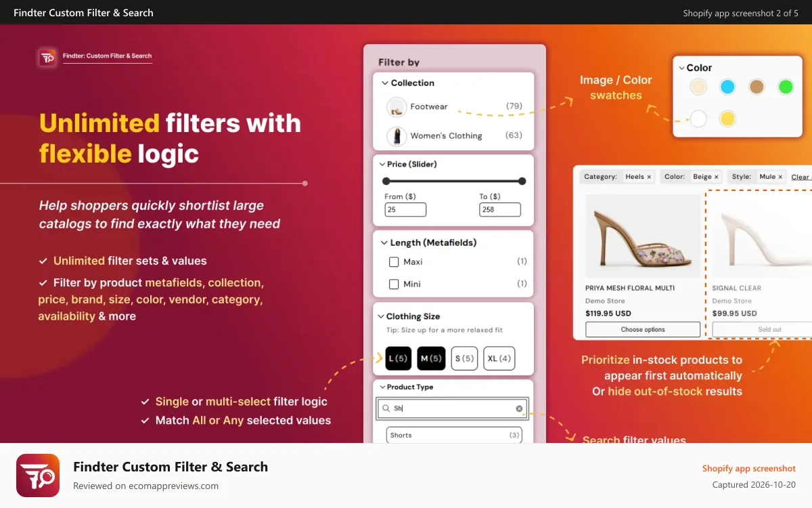Select the tan brown color swatch

[757, 87]
